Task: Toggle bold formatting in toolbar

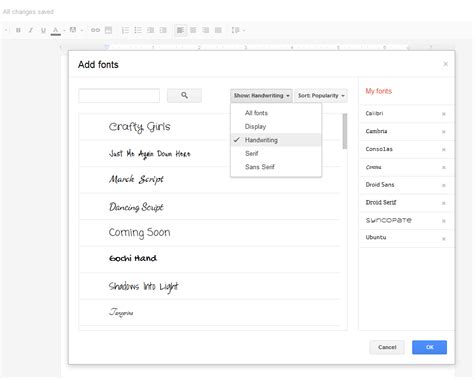Action: point(18,30)
